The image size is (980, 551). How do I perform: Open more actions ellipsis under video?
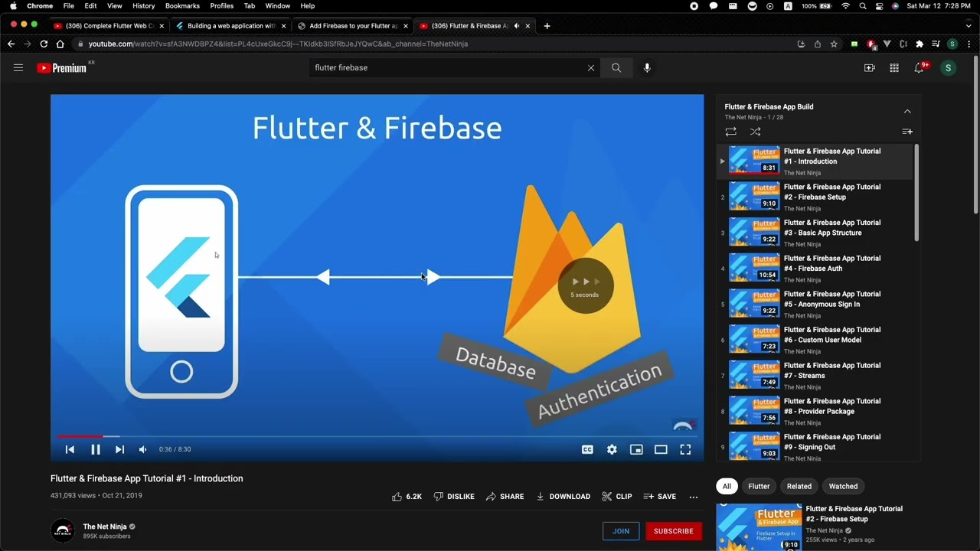pyautogui.click(x=694, y=497)
